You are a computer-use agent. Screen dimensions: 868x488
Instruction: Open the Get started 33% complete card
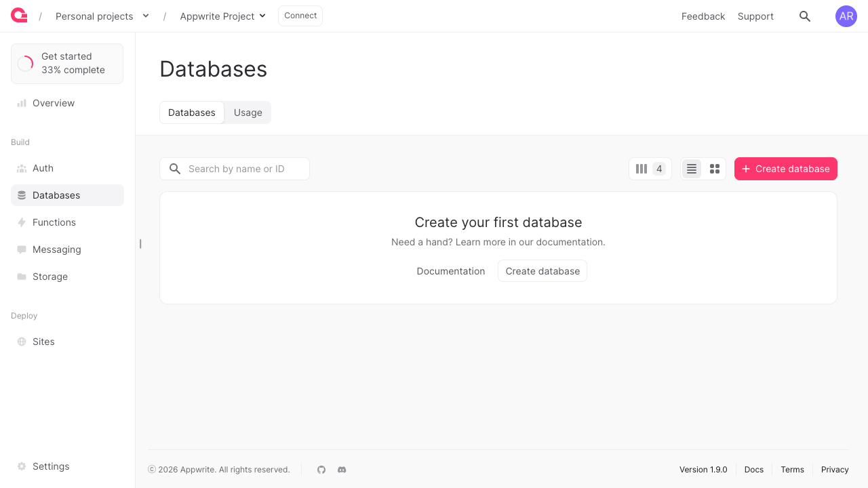tap(67, 64)
